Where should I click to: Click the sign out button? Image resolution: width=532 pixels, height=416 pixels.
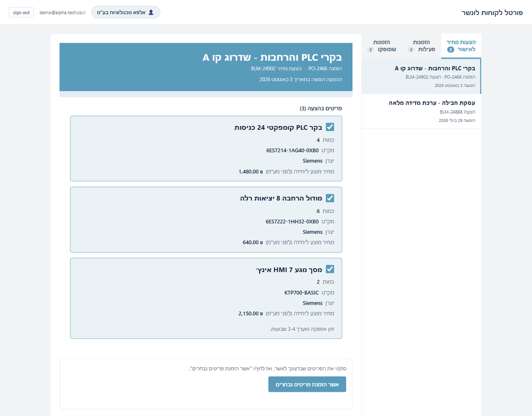pyautogui.click(x=21, y=13)
